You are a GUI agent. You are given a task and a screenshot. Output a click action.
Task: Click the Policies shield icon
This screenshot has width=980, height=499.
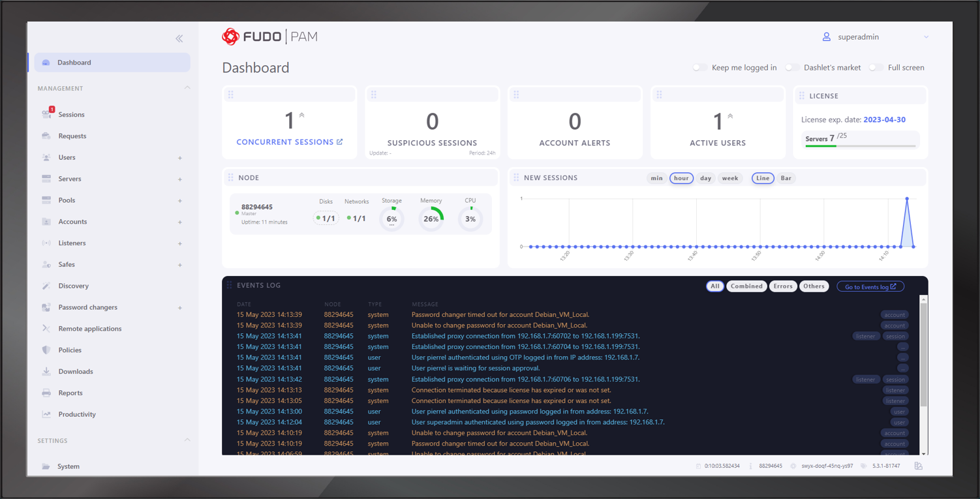point(46,350)
